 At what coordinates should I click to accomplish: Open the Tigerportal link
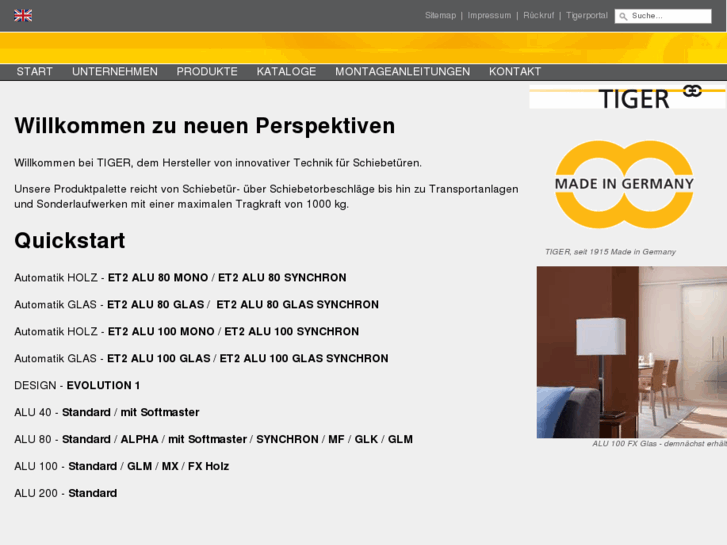587,15
